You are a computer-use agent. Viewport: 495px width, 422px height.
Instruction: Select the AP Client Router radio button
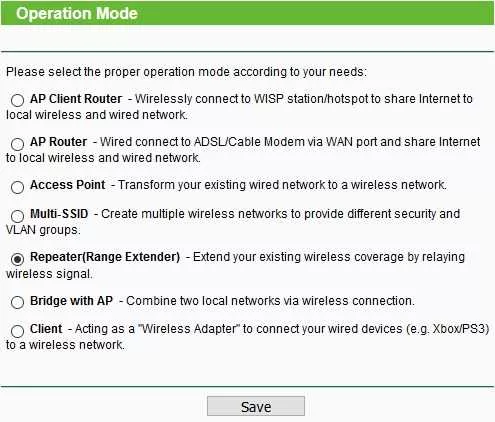point(17,100)
